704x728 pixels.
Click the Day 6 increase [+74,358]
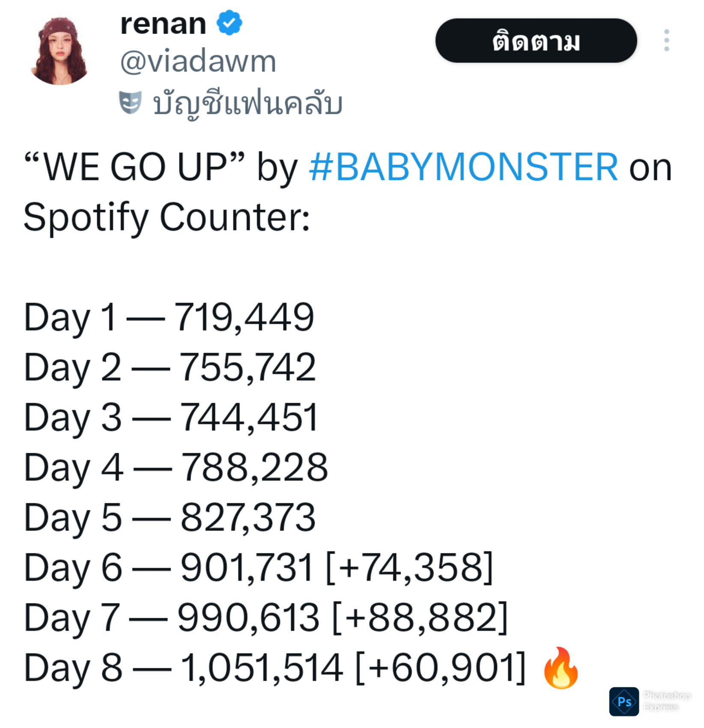click(x=410, y=568)
